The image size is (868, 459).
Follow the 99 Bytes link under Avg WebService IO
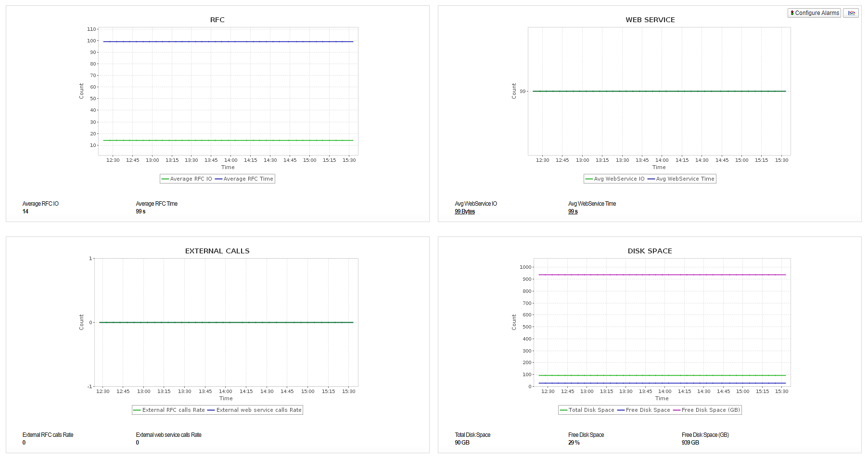[465, 211]
